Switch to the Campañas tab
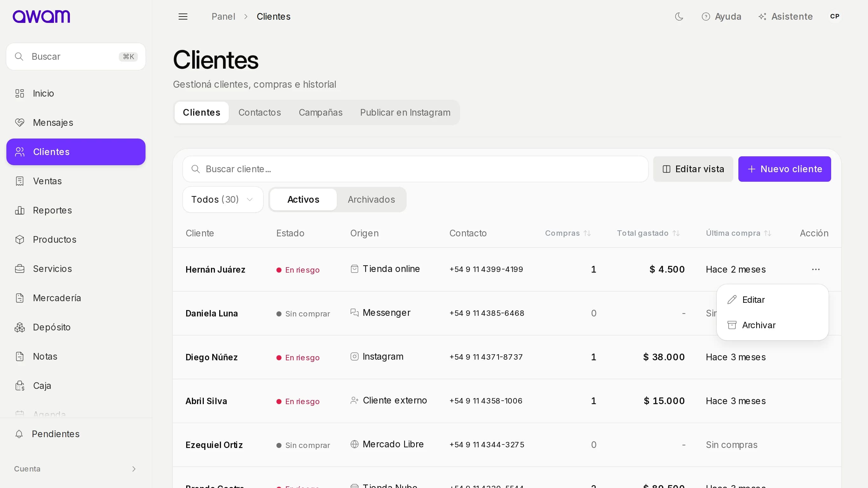The height and width of the screenshot is (488, 868). pos(321,112)
